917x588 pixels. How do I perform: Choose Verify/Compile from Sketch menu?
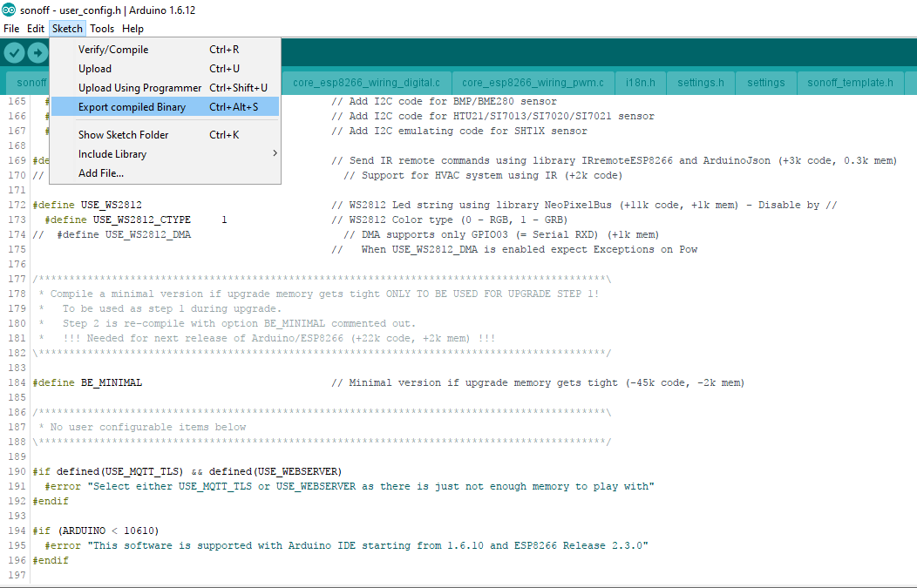pos(165,50)
